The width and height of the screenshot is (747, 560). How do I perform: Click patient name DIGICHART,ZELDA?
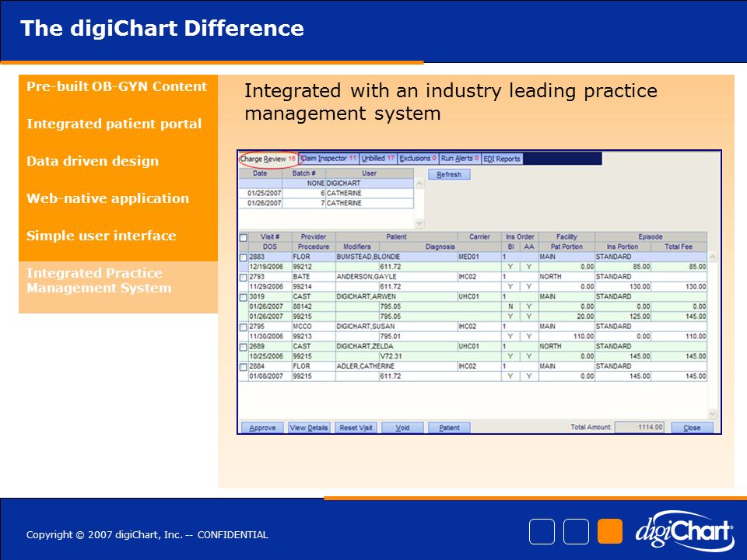(x=364, y=347)
